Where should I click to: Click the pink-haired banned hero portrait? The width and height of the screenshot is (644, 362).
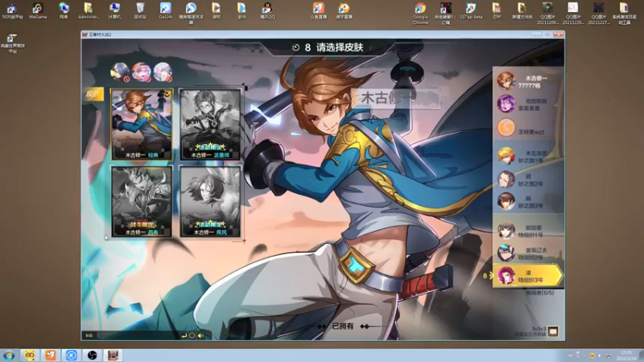(x=142, y=72)
